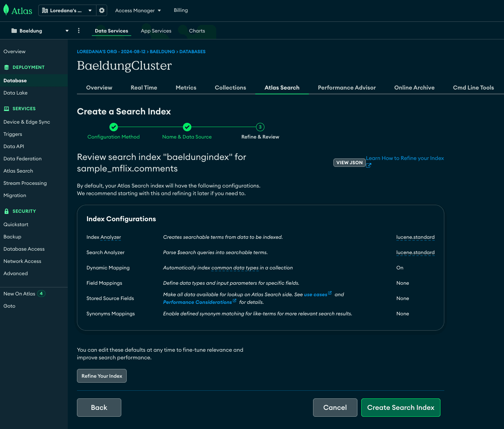Click the DATABASES breadcrumb link
The height and width of the screenshot is (429, 504).
click(x=192, y=52)
